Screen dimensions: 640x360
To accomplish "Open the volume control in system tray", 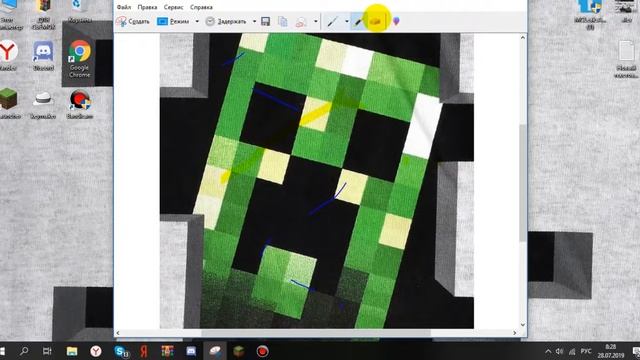I will click(x=560, y=351).
